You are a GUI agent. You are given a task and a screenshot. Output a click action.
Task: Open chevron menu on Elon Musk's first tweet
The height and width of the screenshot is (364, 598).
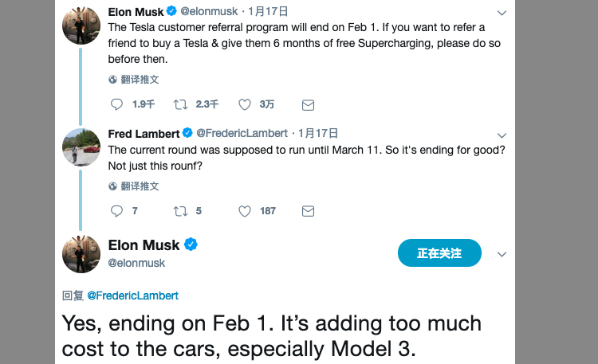pos(502,13)
